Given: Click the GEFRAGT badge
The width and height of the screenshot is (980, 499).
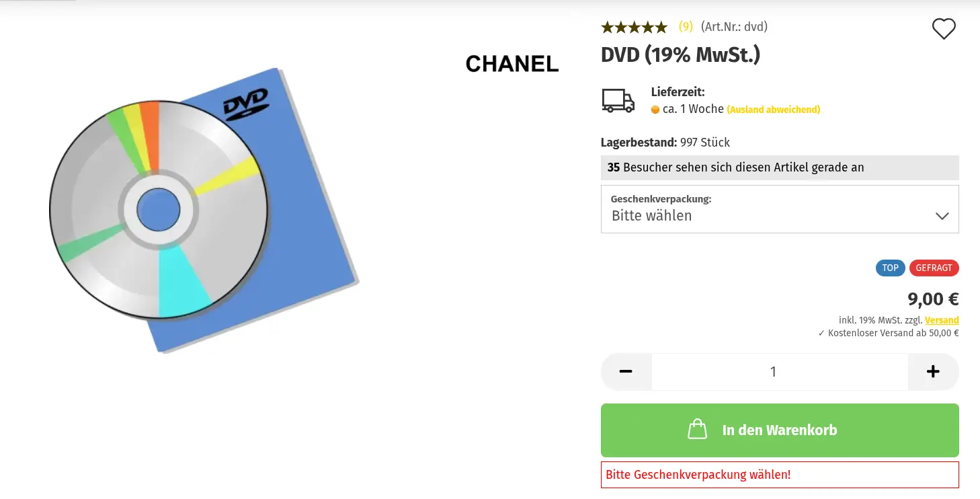Looking at the screenshot, I should click(x=934, y=268).
